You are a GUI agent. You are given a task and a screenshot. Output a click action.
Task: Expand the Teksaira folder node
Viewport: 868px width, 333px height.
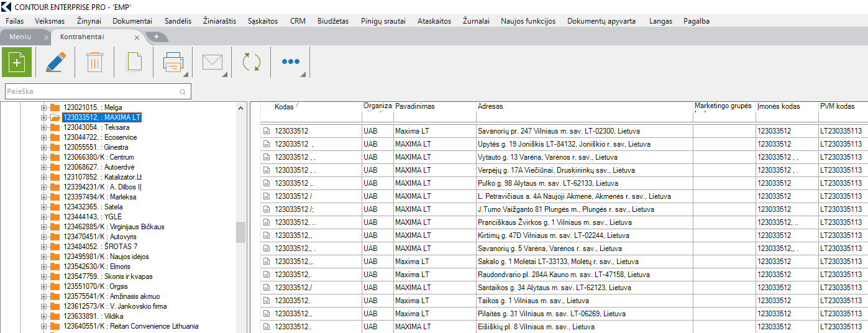(43, 127)
